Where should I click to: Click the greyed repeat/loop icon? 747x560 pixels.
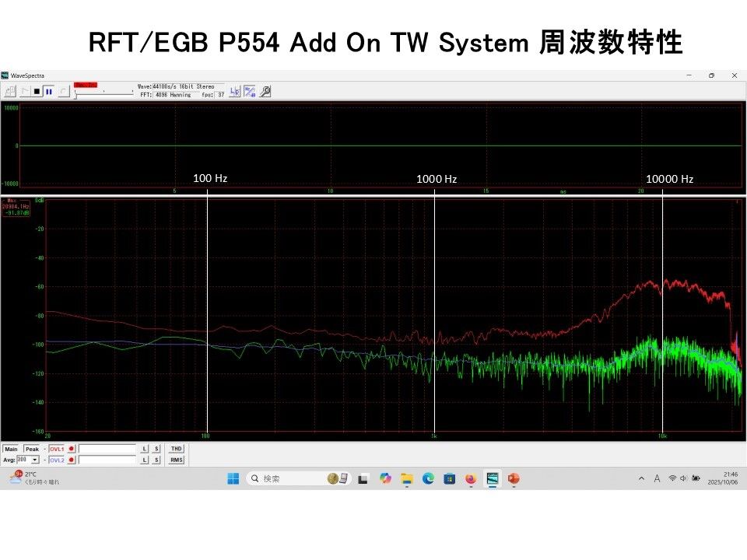[x=64, y=91]
